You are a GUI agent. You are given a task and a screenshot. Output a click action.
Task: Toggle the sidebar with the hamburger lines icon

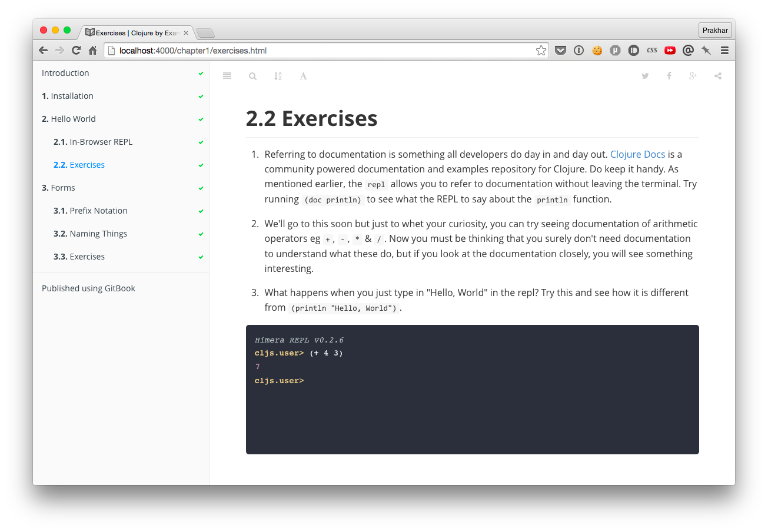(x=227, y=76)
